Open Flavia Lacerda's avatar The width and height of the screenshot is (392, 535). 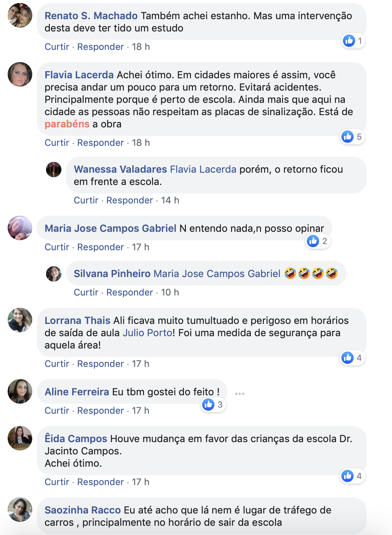click(x=20, y=74)
